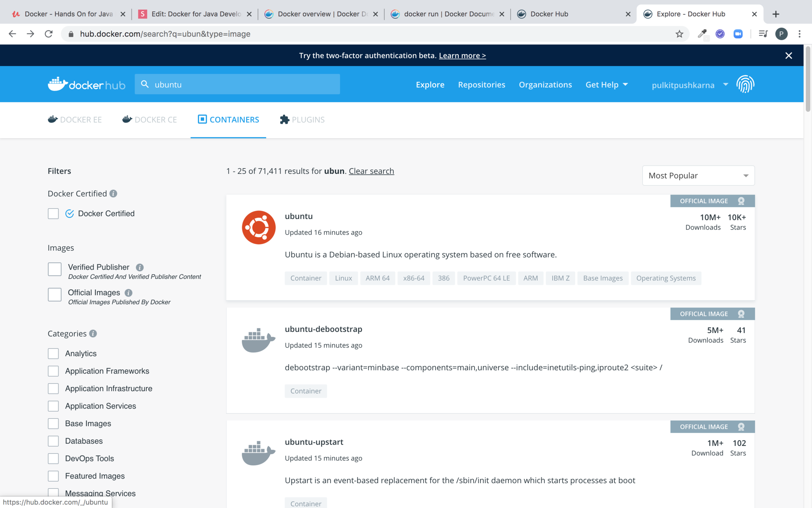
Task: Open the Learn more link in banner
Action: [462, 55]
